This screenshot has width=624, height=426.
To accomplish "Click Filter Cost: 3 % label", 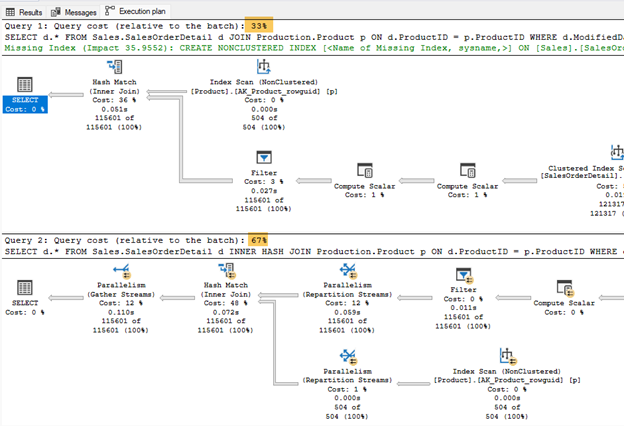I will [264, 182].
